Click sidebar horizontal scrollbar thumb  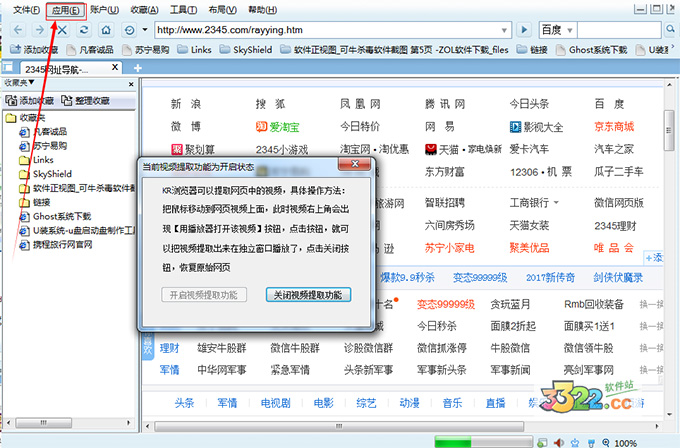click(44, 422)
